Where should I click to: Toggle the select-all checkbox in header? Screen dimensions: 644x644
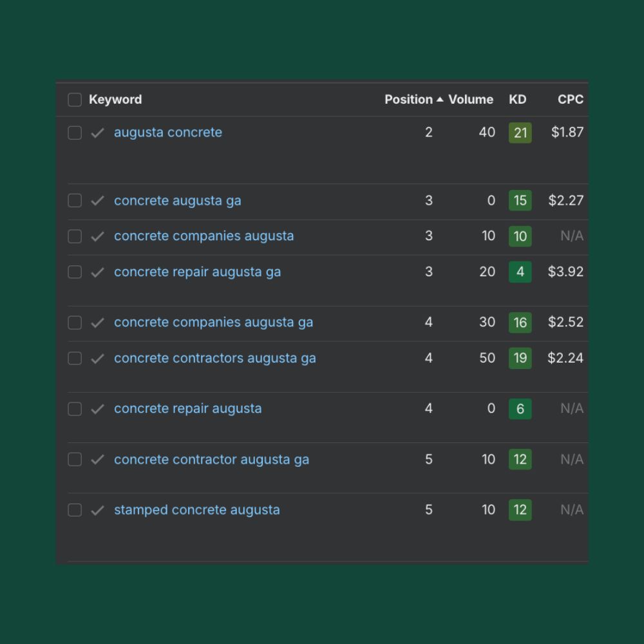75,100
